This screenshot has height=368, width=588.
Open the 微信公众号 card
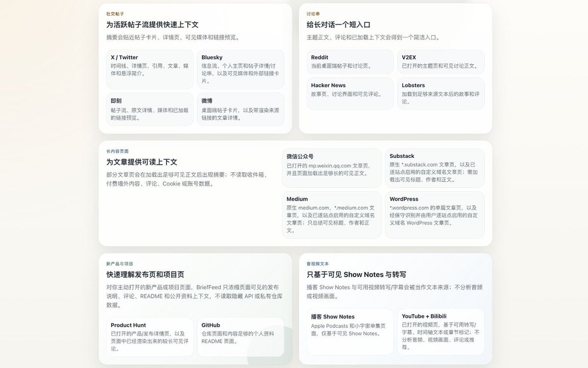pos(332,168)
